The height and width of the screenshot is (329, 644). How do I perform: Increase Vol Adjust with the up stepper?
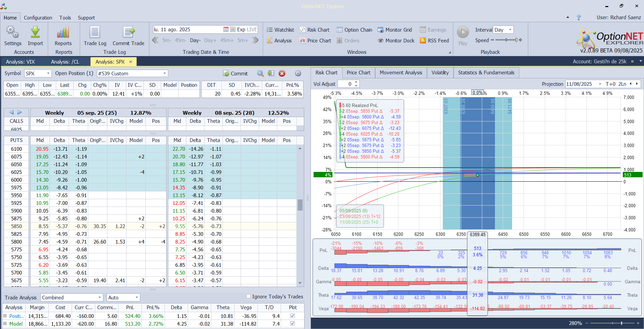click(356, 82)
